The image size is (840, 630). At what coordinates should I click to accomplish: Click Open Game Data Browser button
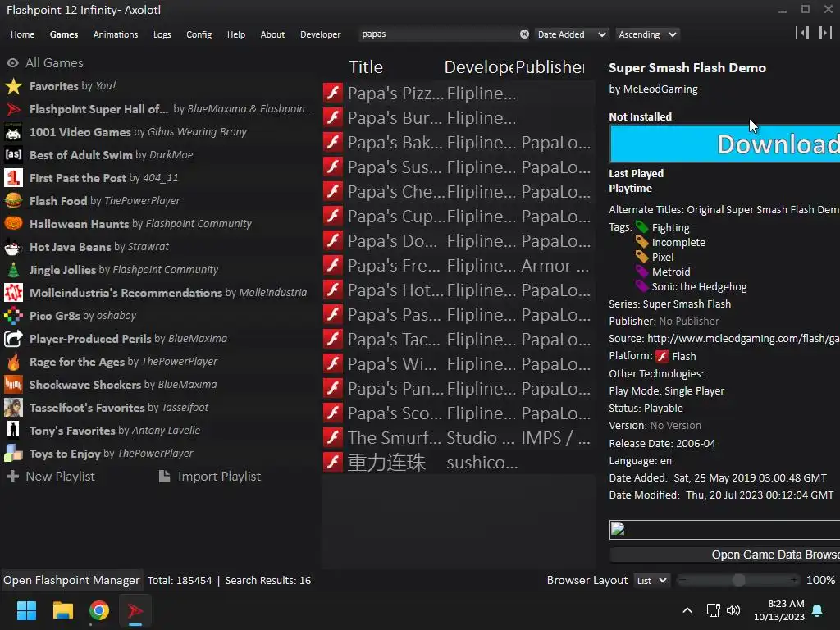[x=725, y=555]
